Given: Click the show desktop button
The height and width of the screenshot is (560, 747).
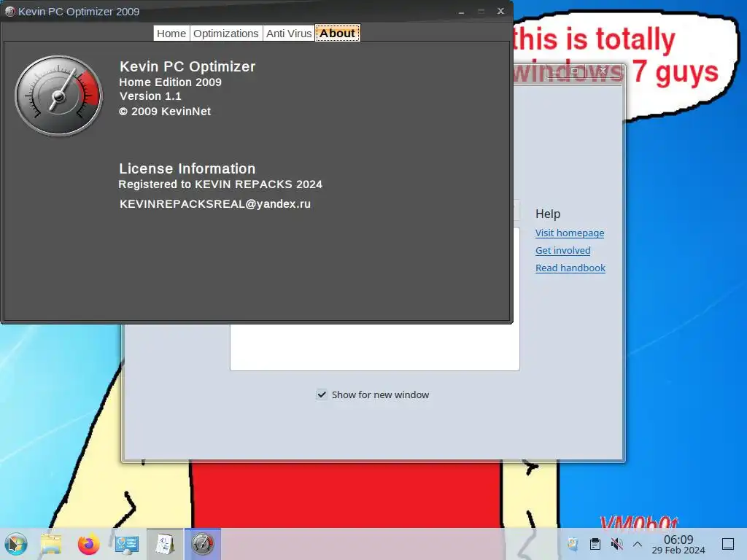Looking at the screenshot, I should (728, 544).
